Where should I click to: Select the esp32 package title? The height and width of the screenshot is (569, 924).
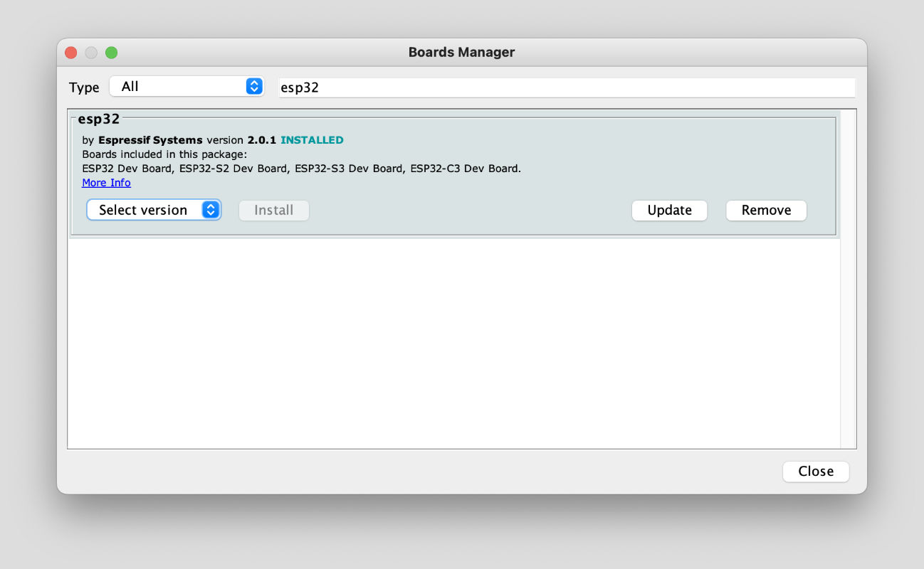(x=99, y=119)
